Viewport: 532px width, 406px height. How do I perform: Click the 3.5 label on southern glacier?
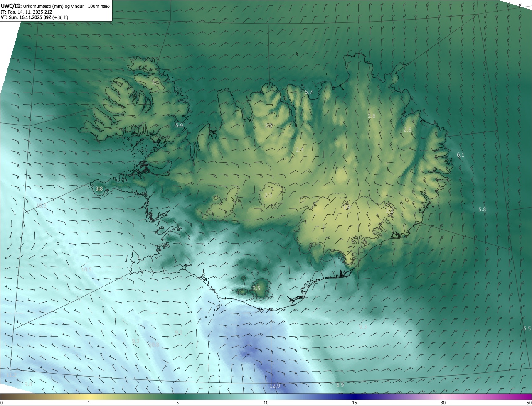[256, 288]
